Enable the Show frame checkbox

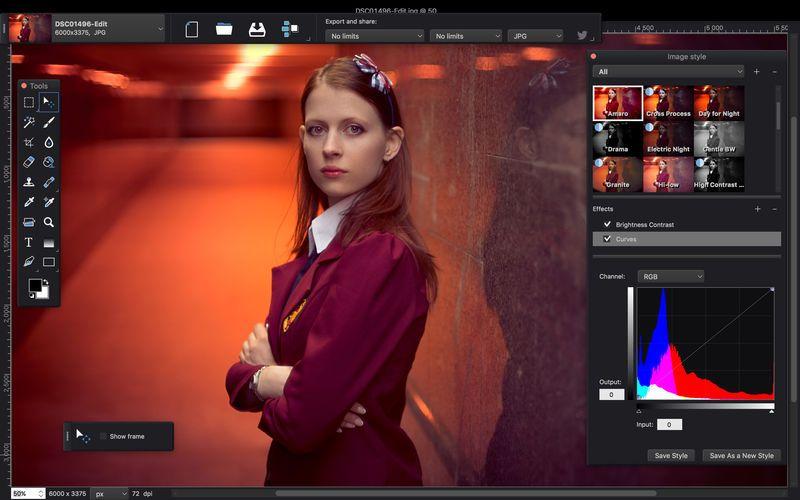[x=103, y=436]
